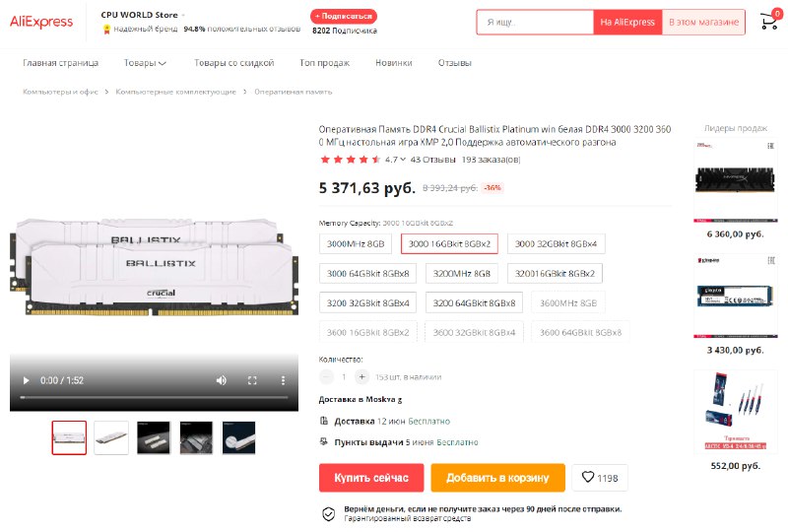Viewport: 788px width, 532px height.
Task: Expand the Товары menu dropdown
Action: tap(145, 63)
